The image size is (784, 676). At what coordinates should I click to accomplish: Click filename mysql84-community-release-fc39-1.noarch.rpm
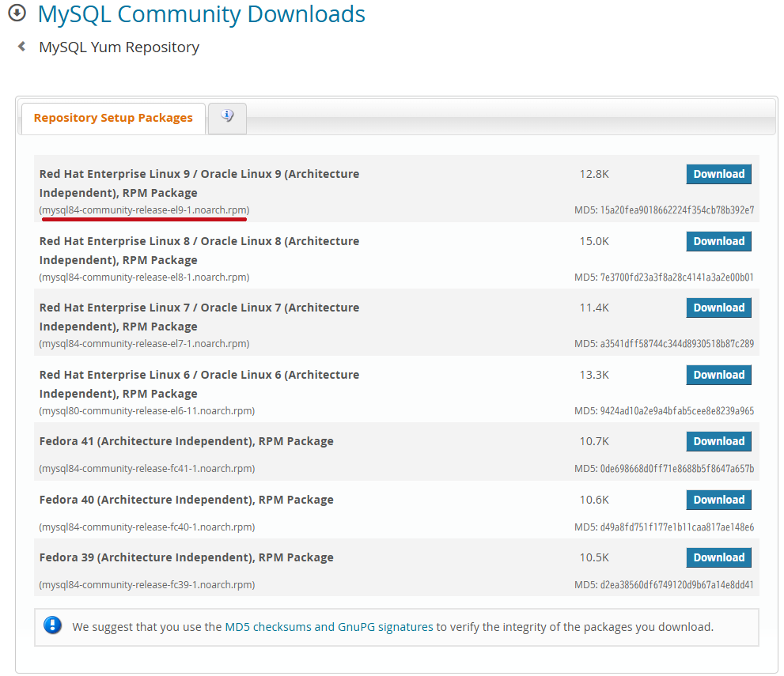tap(147, 585)
